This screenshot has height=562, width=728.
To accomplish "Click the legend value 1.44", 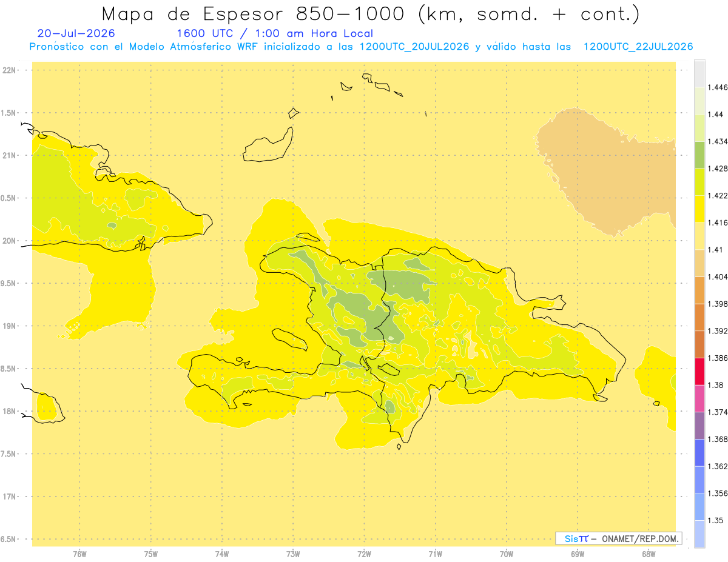I will coord(716,115).
